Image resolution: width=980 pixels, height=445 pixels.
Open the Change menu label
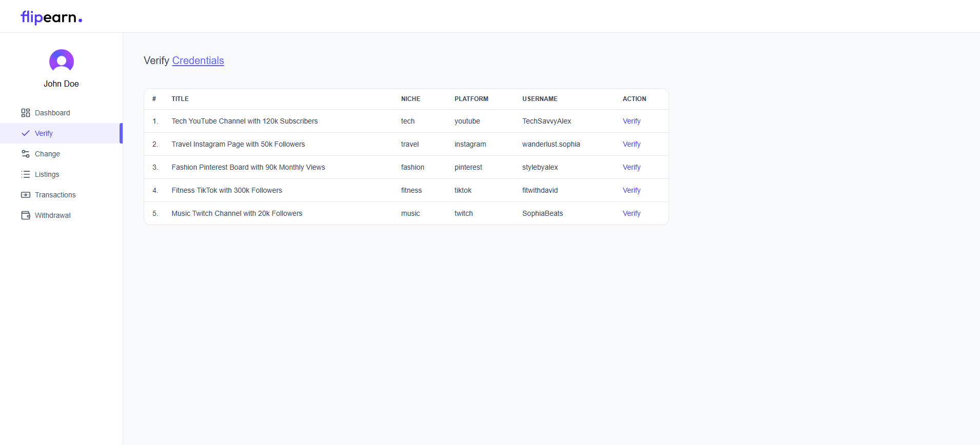47,154
